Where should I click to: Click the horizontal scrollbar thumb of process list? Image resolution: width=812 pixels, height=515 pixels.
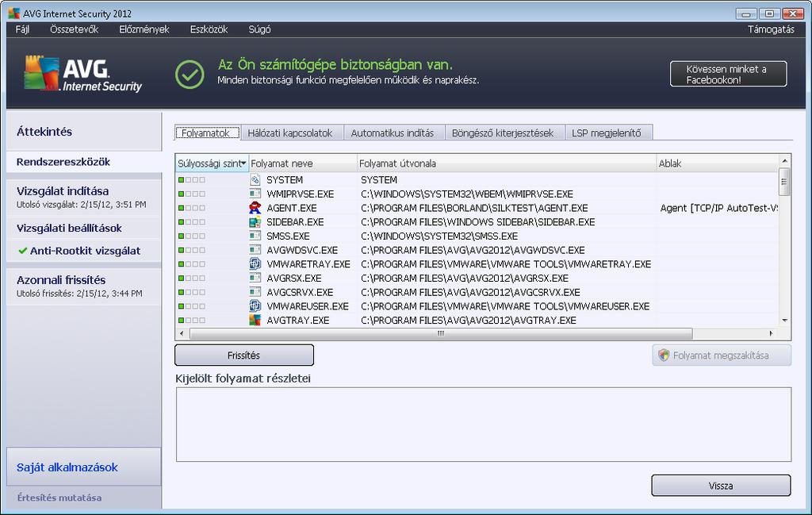click(441, 333)
